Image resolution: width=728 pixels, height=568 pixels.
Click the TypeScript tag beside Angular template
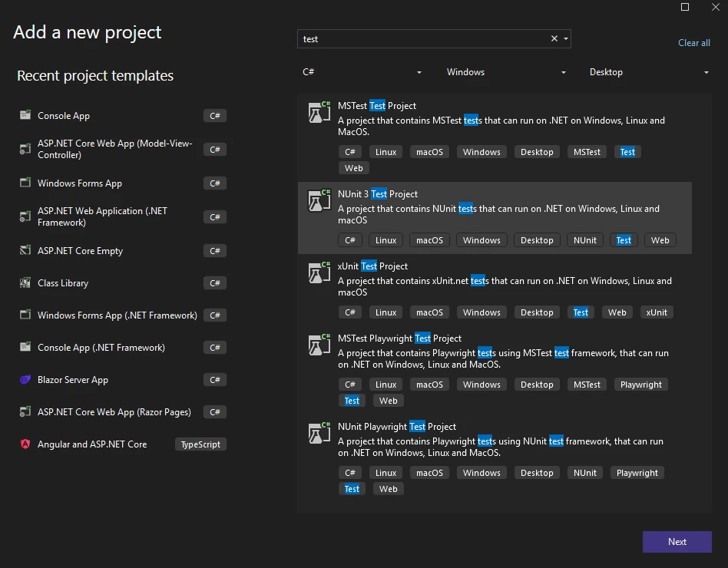(200, 444)
